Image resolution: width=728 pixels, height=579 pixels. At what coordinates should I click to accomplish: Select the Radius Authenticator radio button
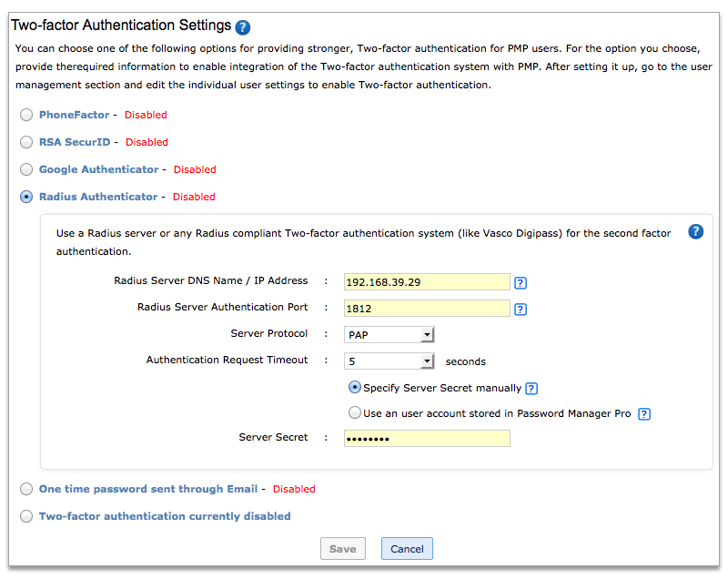26,197
